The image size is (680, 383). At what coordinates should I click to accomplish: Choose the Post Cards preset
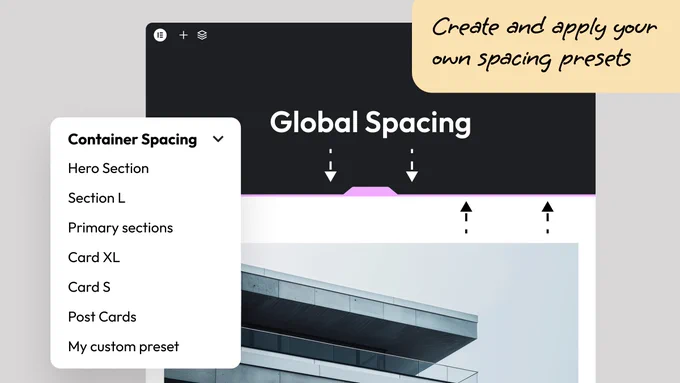[x=102, y=317]
